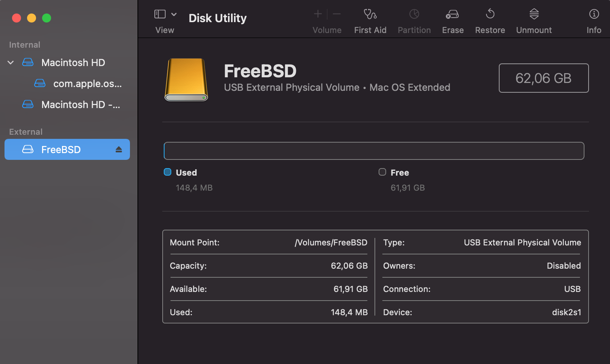Collapse the Macintosh HD tree item

[x=11, y=63]
